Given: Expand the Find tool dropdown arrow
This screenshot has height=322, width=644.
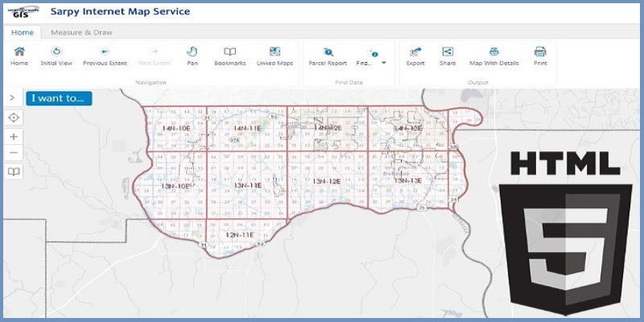Looking at the screenshot, I should pyautogui.click(x=384, y=63).
